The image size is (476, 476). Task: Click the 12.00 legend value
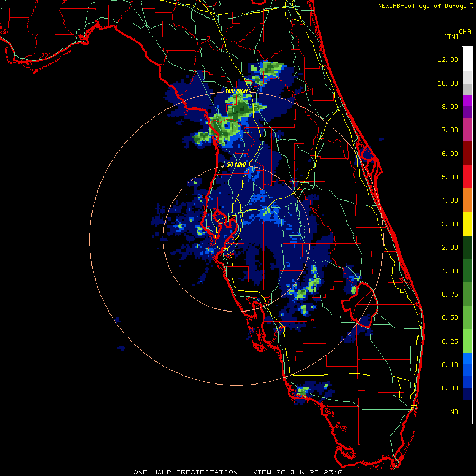click(x=448, y=59)
